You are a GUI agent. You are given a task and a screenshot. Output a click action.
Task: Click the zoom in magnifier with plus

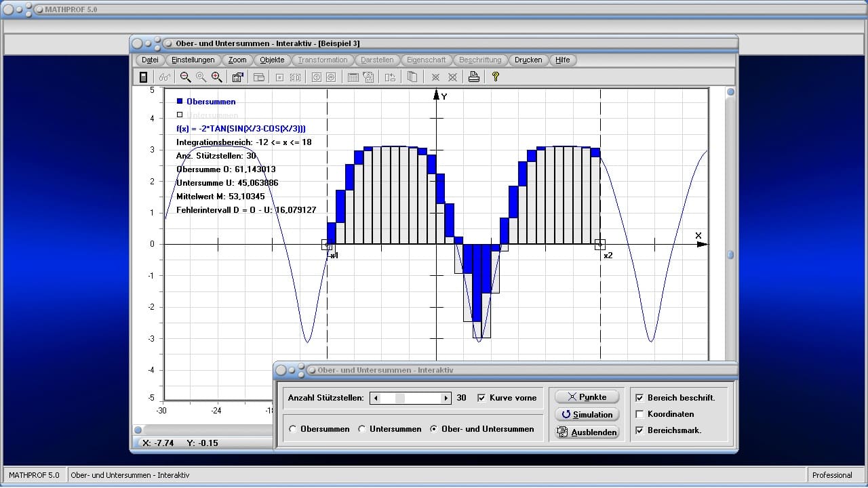coord(216,77)
